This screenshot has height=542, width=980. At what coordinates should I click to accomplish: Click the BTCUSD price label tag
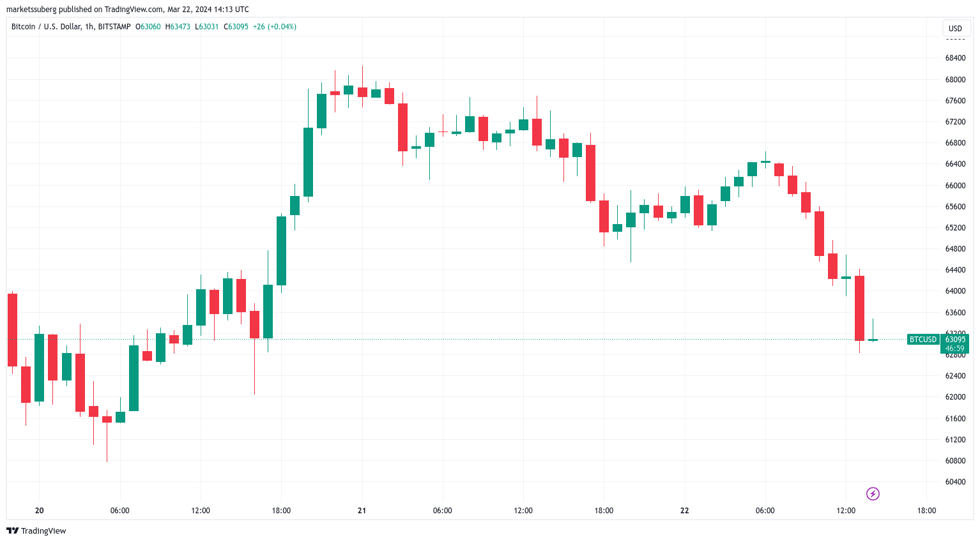923,340
